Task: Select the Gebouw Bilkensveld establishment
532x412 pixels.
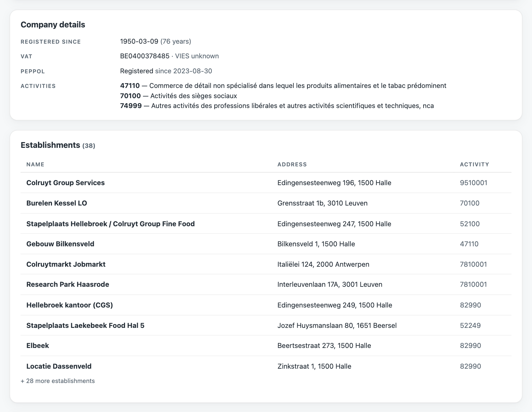Action: click(266, 244)
